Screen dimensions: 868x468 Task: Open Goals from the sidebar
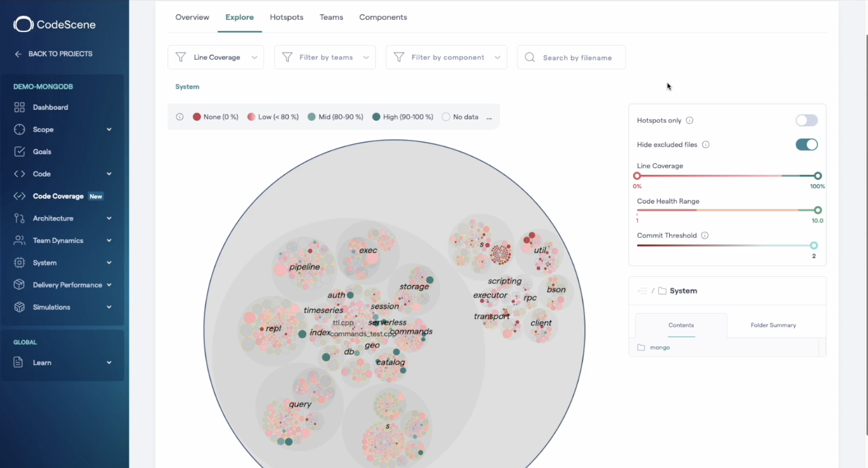coord(42,152)
